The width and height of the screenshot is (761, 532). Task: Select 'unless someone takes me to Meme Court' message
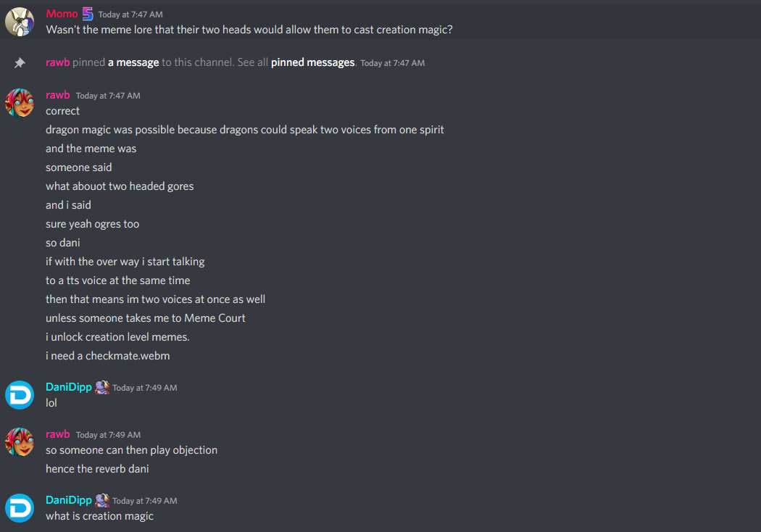pyautogui.click(x=146, y=318)
